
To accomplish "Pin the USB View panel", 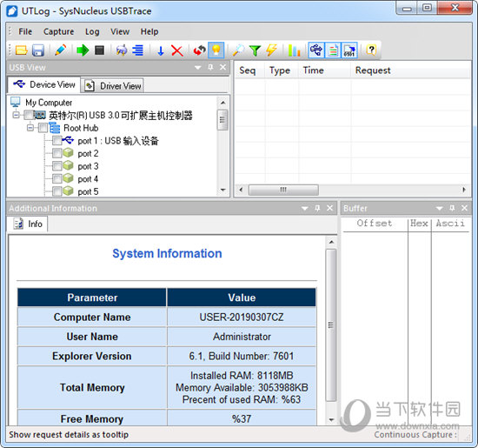I will point(210,67).
